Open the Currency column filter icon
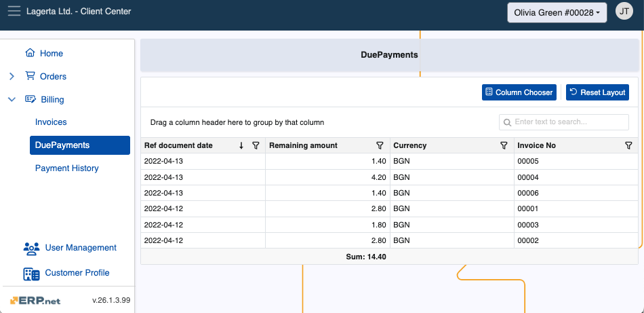Viewport: 644px width, 313px height. point(504,145)
